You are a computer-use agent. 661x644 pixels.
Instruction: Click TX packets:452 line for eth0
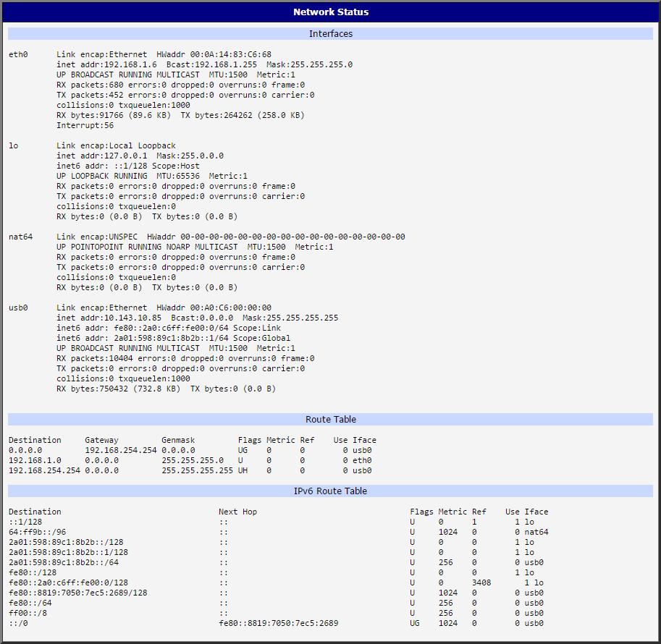[x=185, y=95]
